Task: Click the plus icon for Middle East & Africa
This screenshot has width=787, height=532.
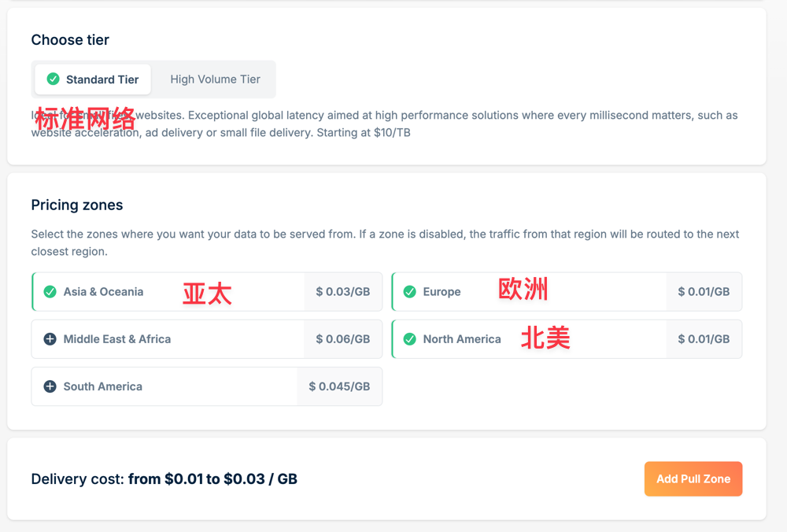Action: click(x=50, y=339)
